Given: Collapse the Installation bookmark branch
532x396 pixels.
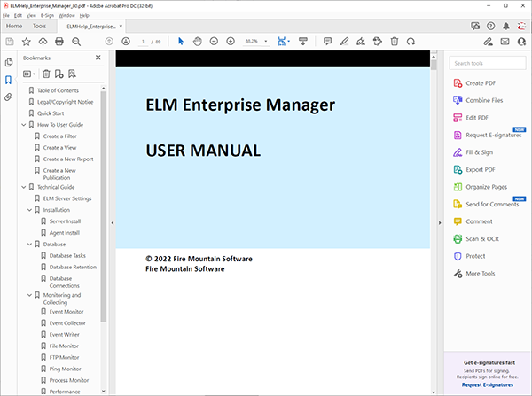Looking at the screenshot, I should 30,210.
